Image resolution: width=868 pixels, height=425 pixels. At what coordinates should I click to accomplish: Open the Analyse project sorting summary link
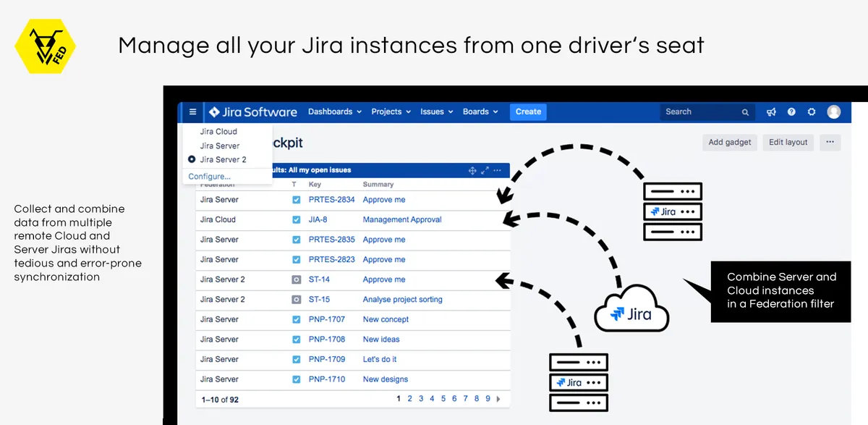(x=403, y=299)
